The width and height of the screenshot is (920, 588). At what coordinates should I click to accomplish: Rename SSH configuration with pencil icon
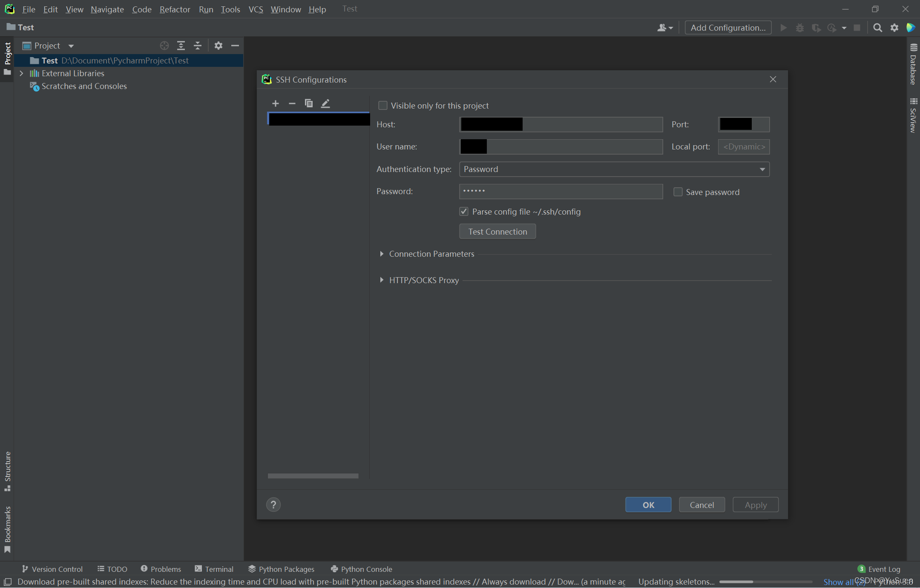[325, 103]
